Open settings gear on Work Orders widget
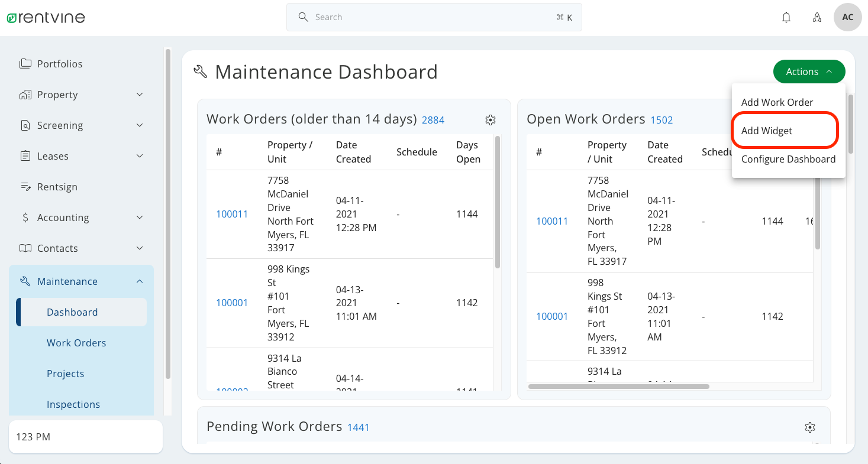Image resolution: width=868 pixels, height=464 pixels. (x=491, y=120)
